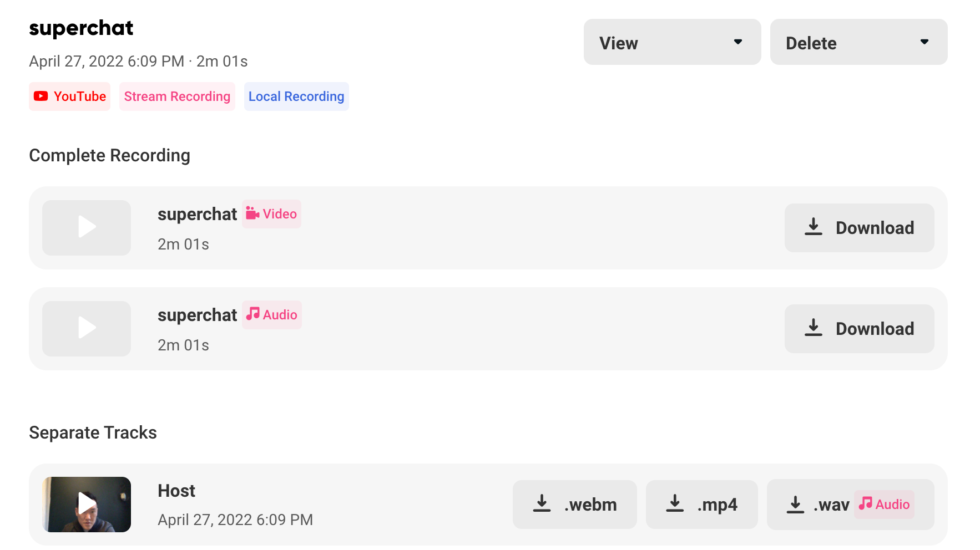Play the Host track thumbnail

coord(87,505)
